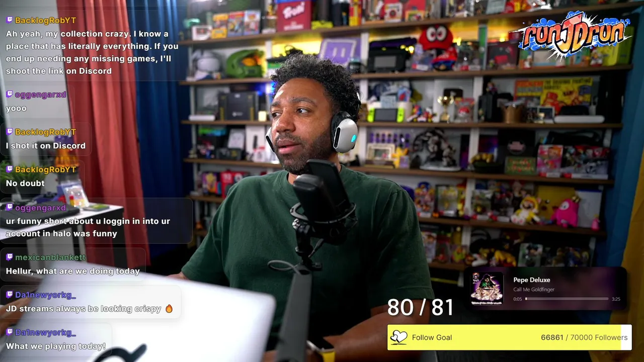Click the album art in the now-playing widget
The width and height of the screenshot is (644, 362).
[x=487, y=289]
